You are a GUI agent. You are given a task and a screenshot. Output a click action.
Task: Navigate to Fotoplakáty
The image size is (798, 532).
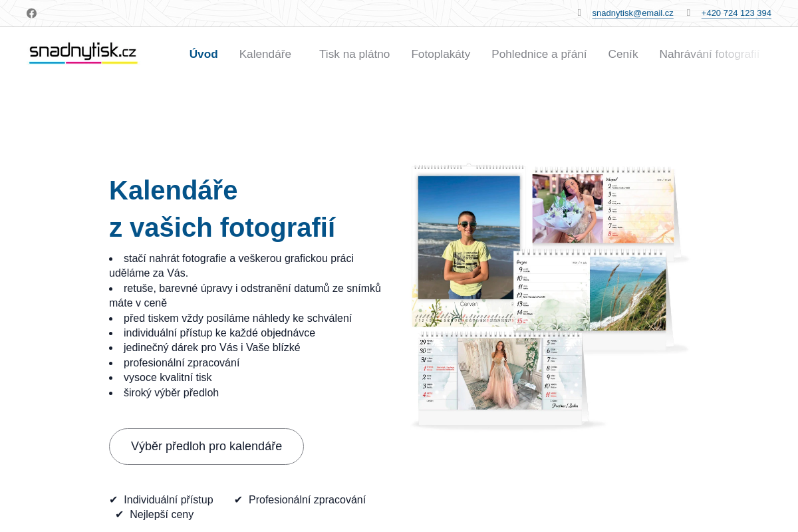click(x=440, y=55)
